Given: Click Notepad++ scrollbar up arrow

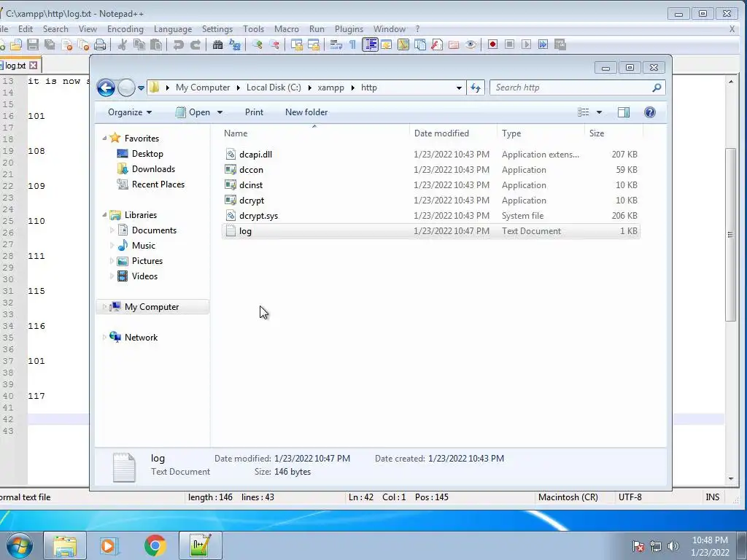Looking at the screenshot, I should point(731,82).
